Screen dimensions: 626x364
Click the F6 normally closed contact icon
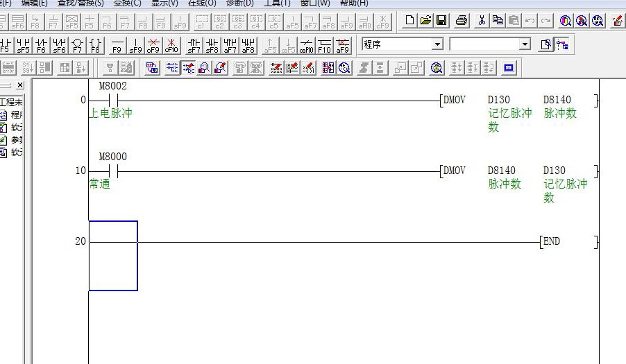[x=41, y=46]
